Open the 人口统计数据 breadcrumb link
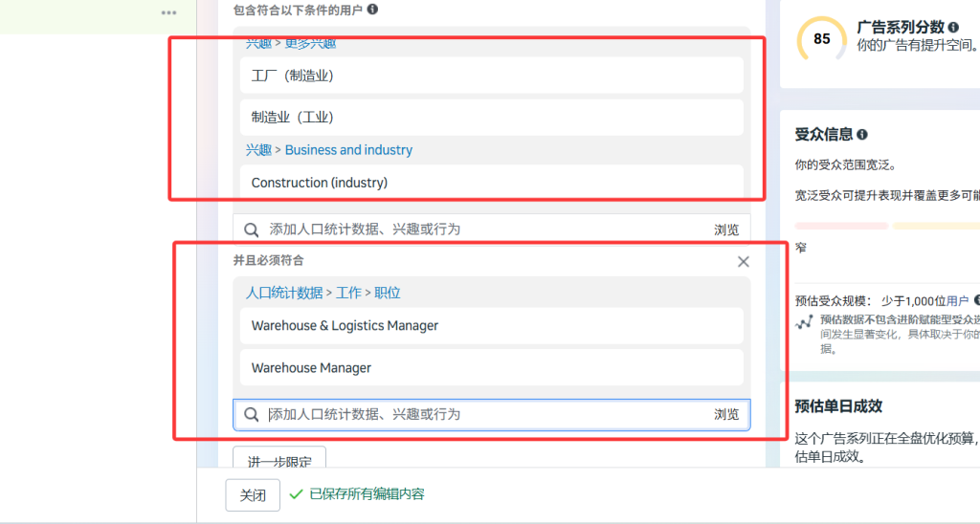 [x=284, y=294]
